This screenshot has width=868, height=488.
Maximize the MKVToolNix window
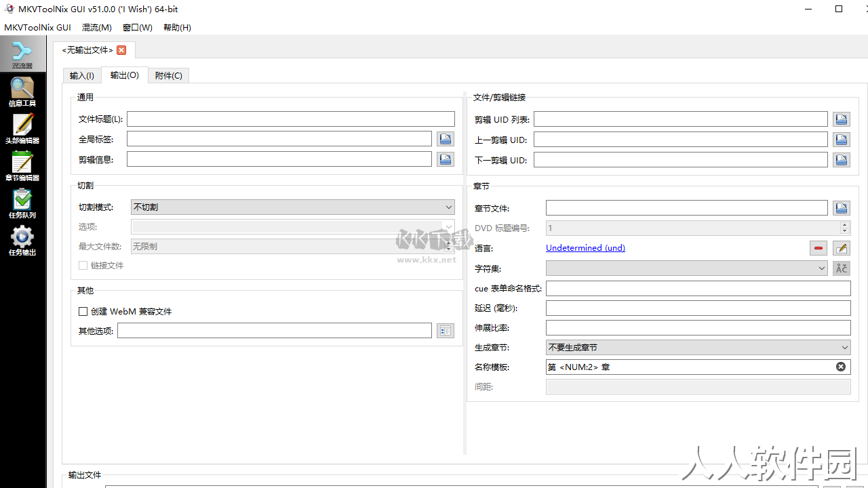pyautogui.click(x=839, y=9)
